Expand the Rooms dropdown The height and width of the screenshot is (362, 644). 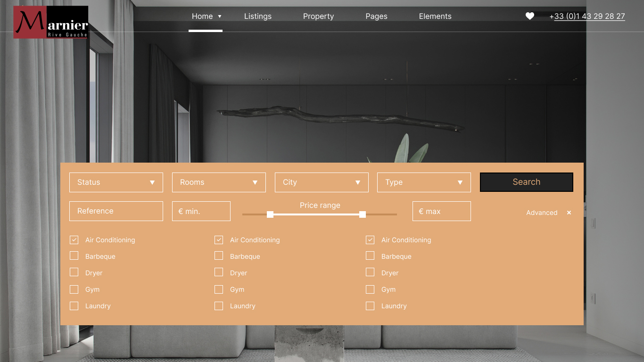click(x=219, y=182)
